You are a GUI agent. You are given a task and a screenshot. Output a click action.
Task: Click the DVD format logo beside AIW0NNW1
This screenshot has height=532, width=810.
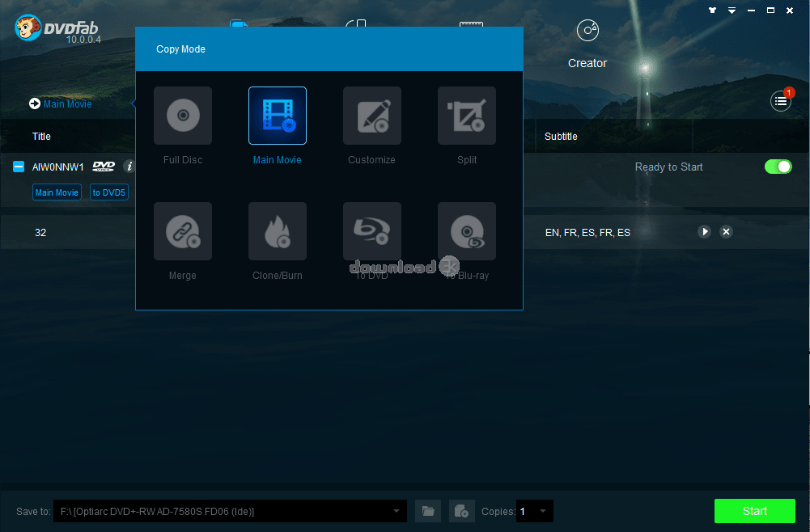[104, 167]
